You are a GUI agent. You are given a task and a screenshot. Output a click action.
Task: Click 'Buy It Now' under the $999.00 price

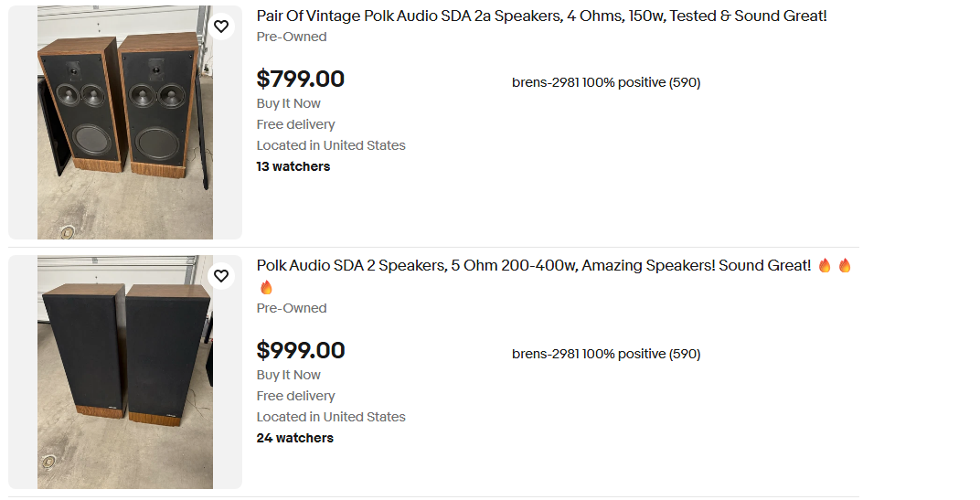[x=289, y=376]
